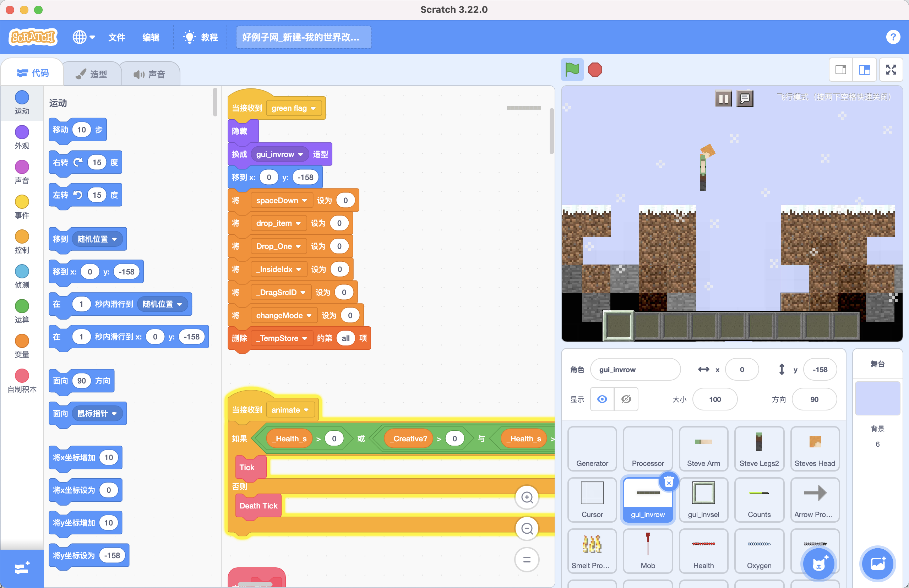The image size is (909, 588).
Task: Select the Cursor sprite
Action: [x=592, y=500]
